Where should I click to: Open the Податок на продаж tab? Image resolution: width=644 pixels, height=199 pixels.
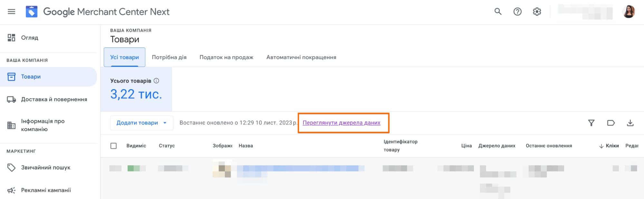pos(226,57)
